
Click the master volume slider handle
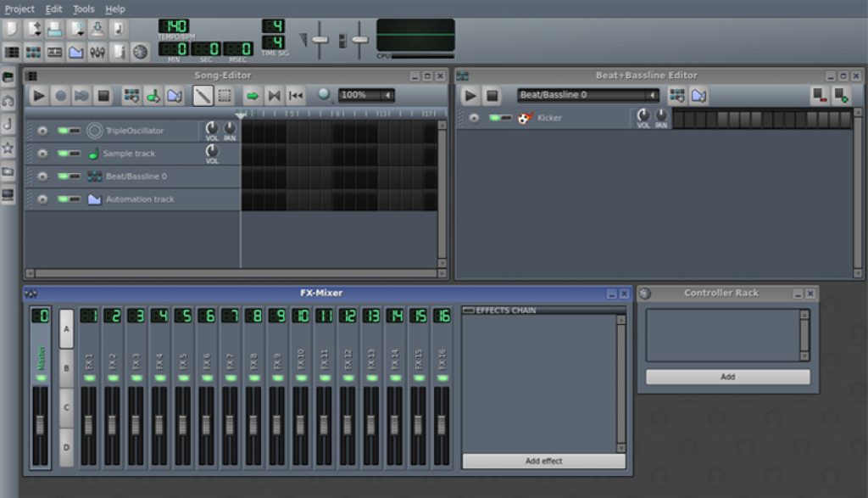320,39
